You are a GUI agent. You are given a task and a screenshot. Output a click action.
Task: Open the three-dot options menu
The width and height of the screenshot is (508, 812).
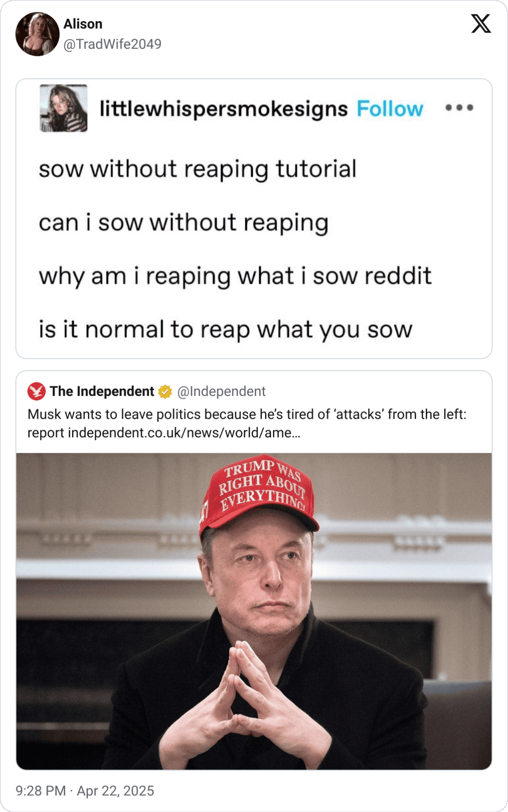pos(459,108)
